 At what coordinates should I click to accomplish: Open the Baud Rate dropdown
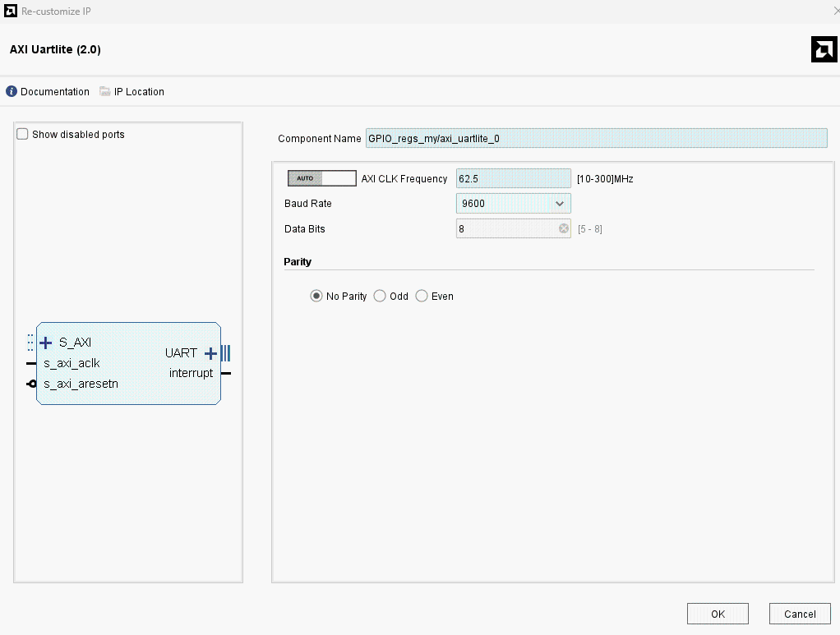513,204
